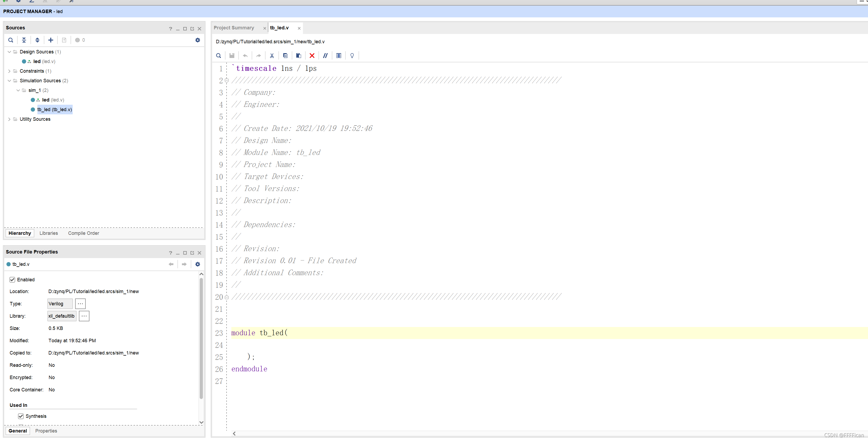This screenshot has height=440, width=868.
Task: Undo edit in editor toolbar
Action: coord(245,56)
